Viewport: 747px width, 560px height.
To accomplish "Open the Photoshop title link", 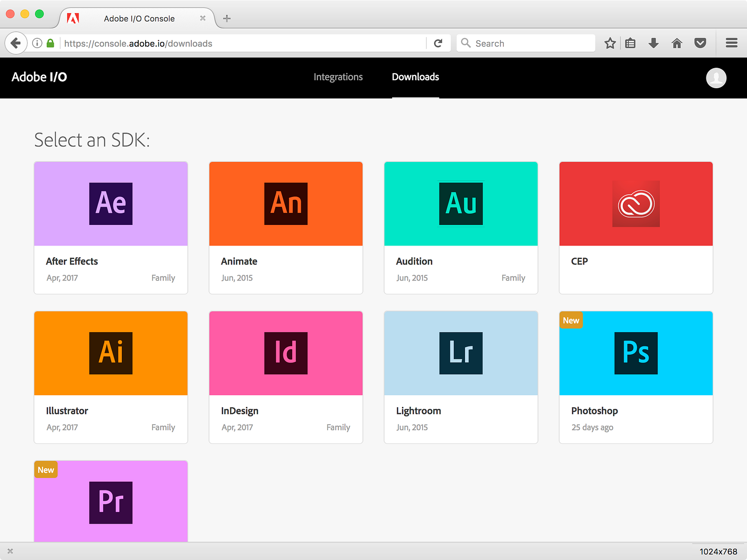I will pyautogui.click(x=594, y=411).
